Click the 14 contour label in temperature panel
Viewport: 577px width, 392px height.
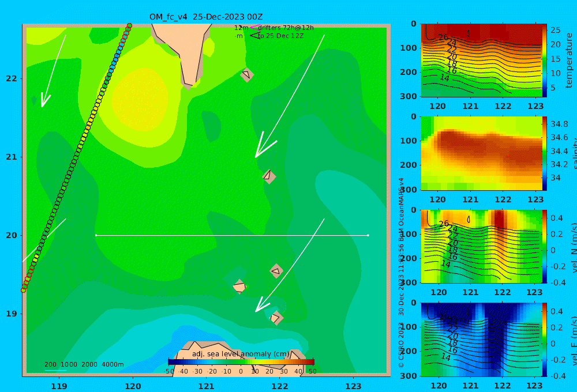coord(445,78)
